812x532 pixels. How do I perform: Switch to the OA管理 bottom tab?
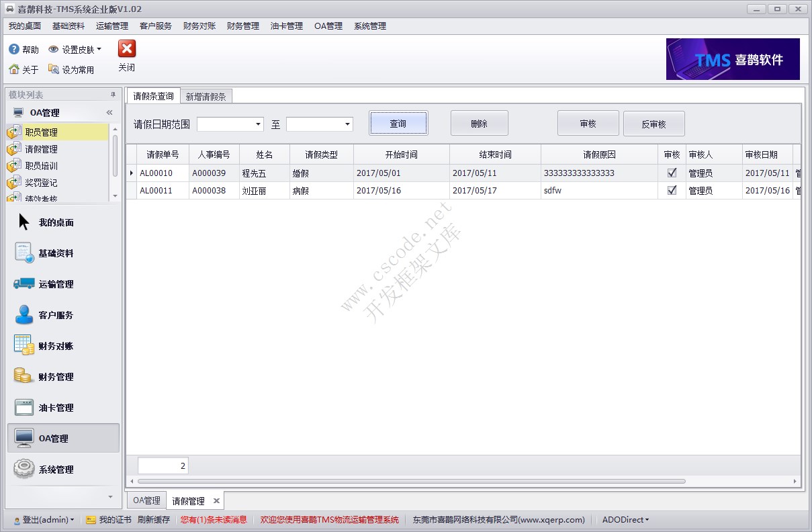pyautogui.click(x=146, y=501)
